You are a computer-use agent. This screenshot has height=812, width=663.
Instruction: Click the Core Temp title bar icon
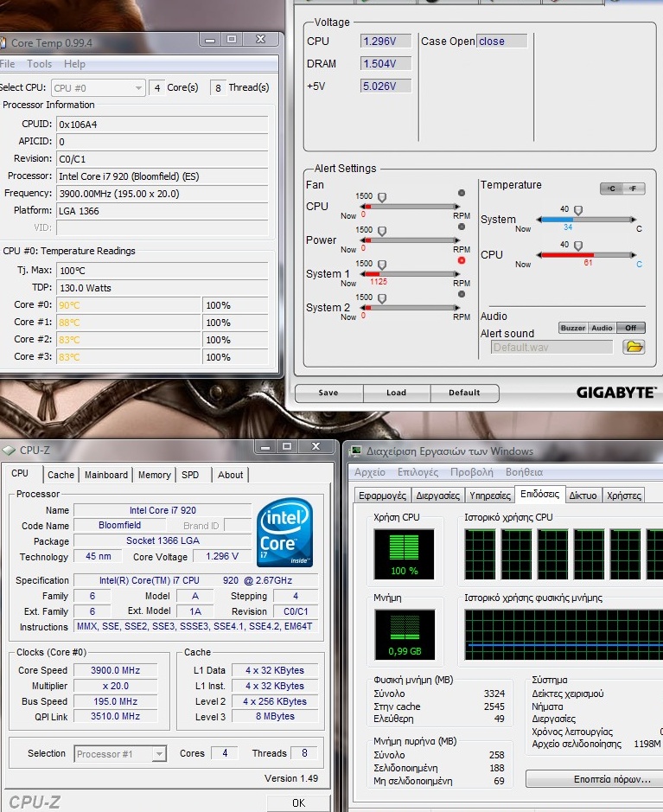[x=3, y=43]
